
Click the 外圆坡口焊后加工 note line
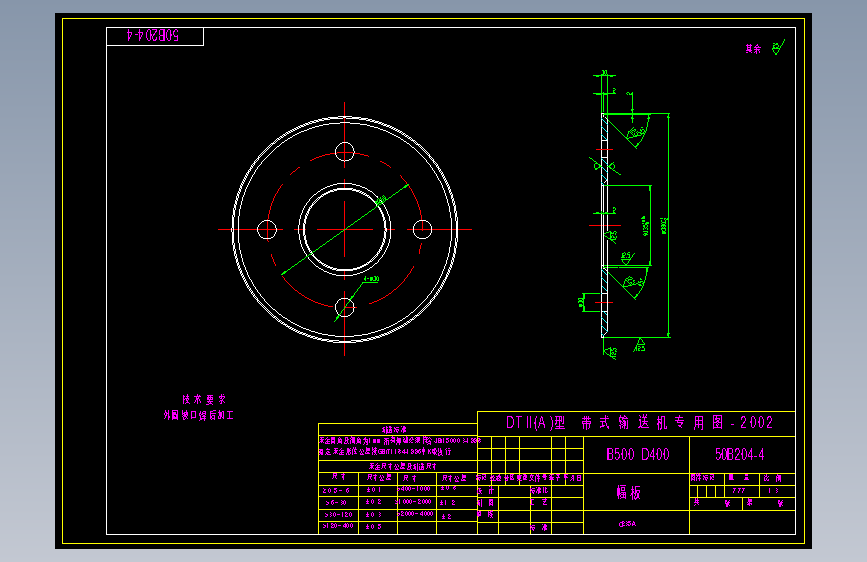point(199,415)
